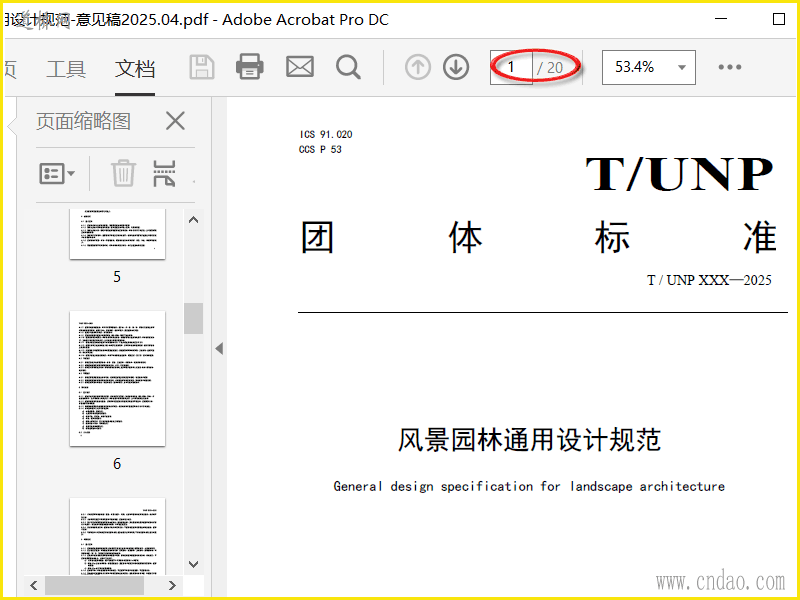
Task: Click the English title General design specification
Action: coord(529,486)
